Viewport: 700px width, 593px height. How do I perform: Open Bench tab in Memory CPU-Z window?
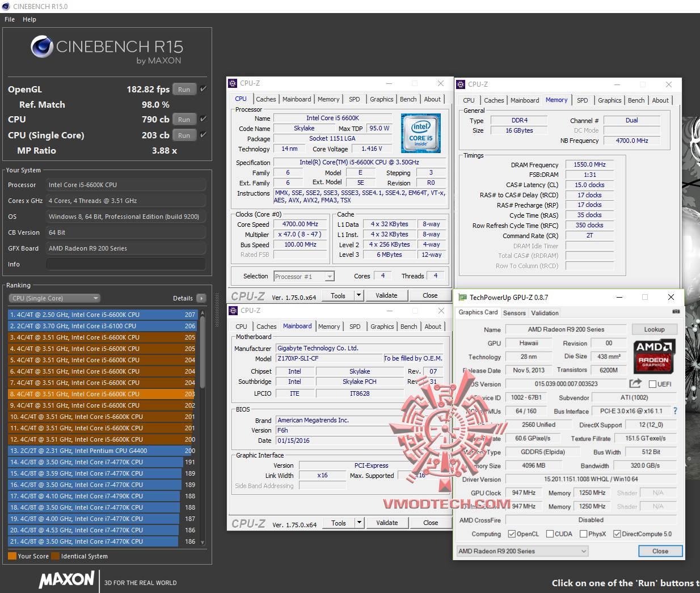click(636, 100)
